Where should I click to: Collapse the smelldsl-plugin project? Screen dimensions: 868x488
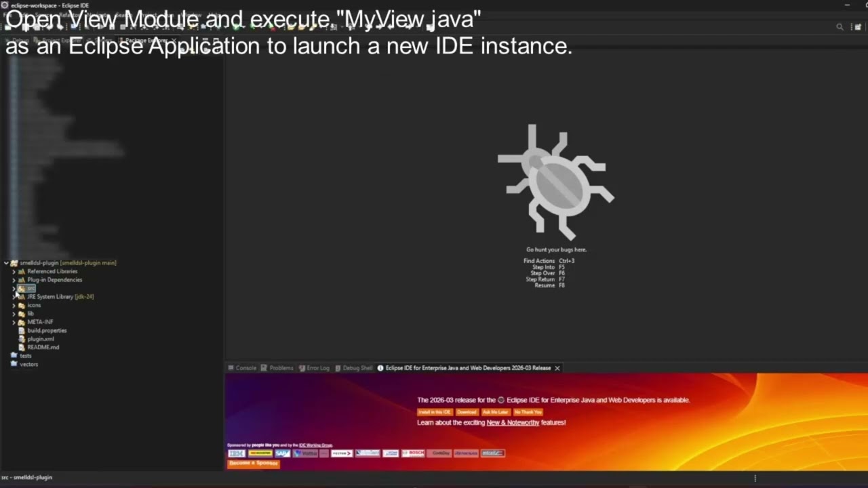(x=5, y=262)
